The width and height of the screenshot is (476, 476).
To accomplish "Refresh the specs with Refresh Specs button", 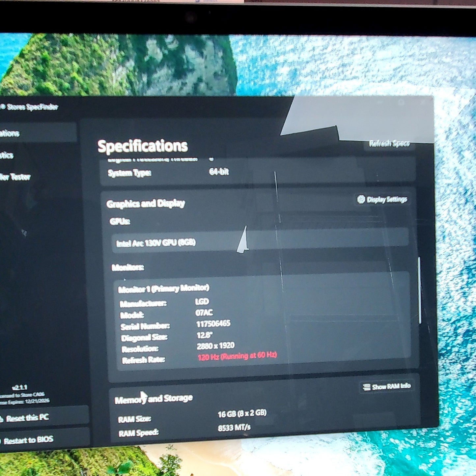I will coord(389,144).
